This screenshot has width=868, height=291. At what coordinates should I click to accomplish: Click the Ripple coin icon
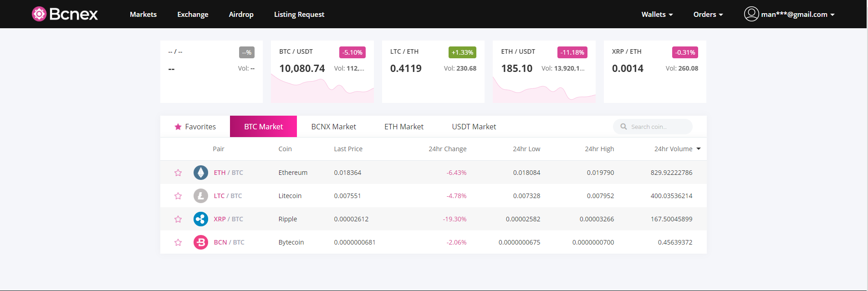coord(201,219)
